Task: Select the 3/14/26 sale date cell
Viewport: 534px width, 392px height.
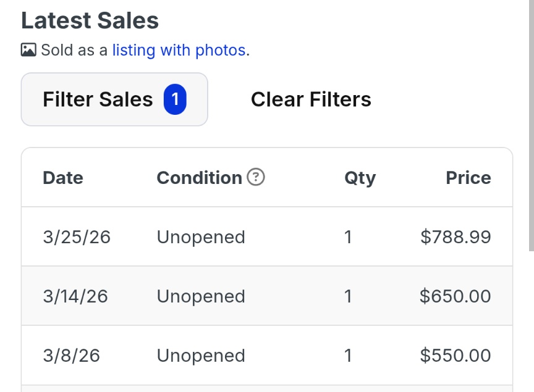Action: click(x=75, y=296)
